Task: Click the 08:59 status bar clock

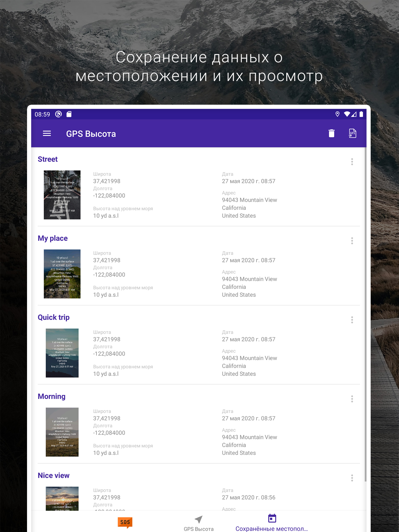Action: pos(42,114)
